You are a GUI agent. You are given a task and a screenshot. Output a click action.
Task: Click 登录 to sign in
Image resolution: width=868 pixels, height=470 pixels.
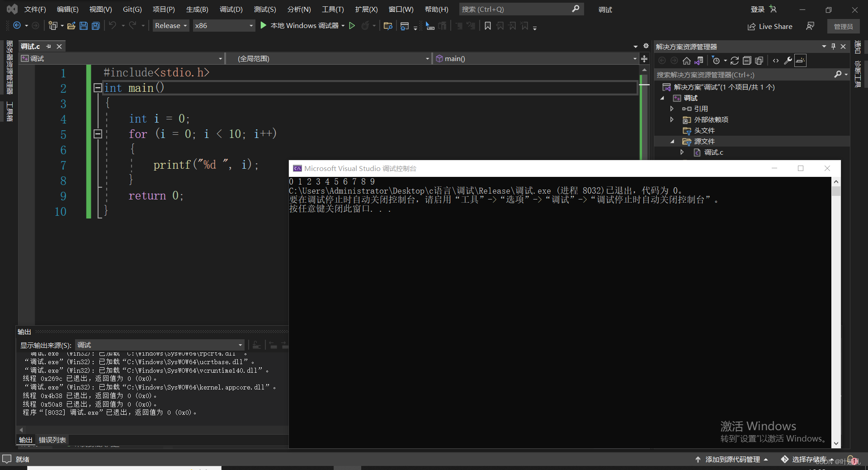pos(758,9)
